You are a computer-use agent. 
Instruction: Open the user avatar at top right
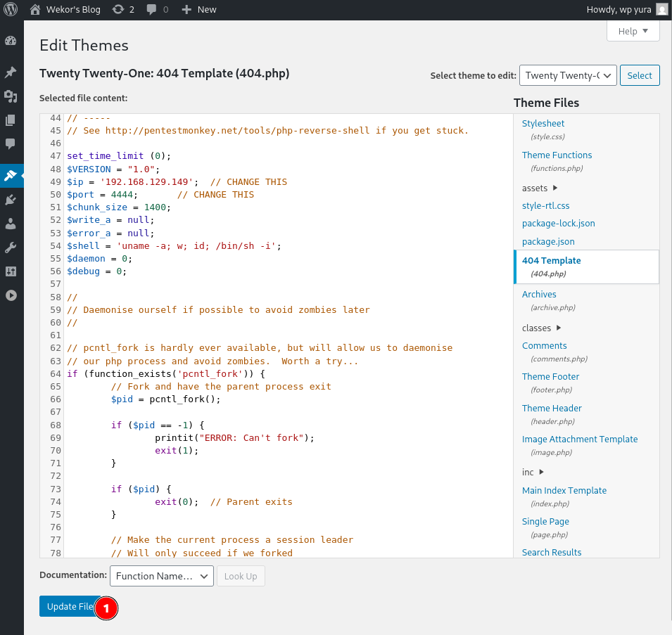662,9
